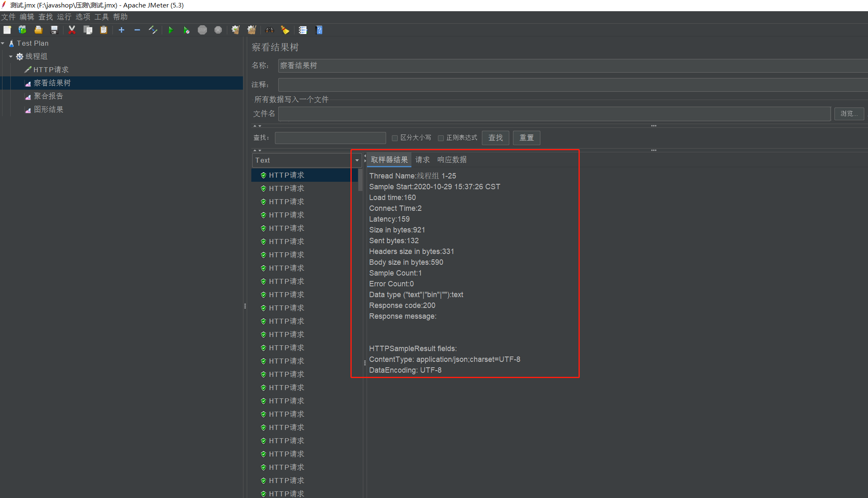This screenshot has width=868, height=498.
Task: Collapse the Test Plan tree node
Action: coord(3,43)
